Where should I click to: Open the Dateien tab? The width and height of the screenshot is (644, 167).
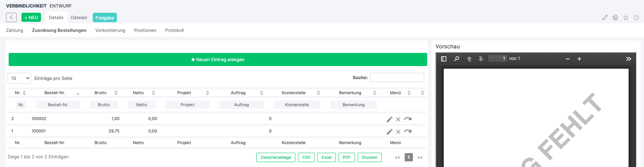(79, 18)
